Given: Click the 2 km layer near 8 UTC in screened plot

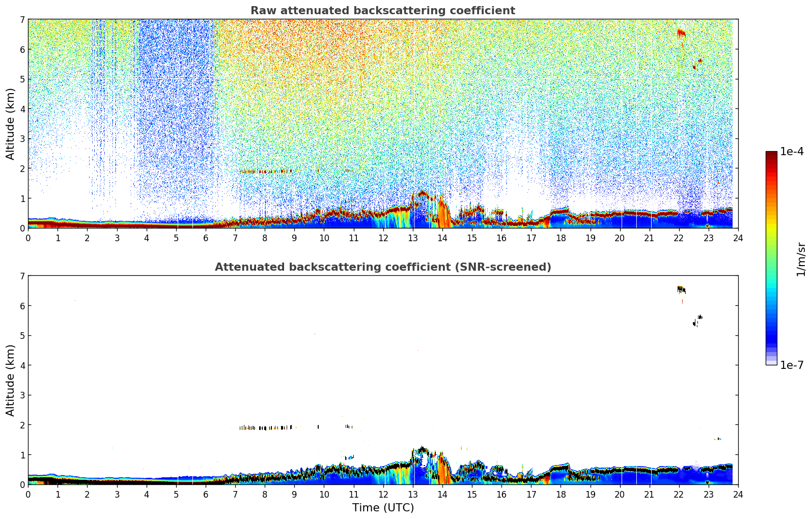Looking at the screenshot, I should tap(266, 428).
